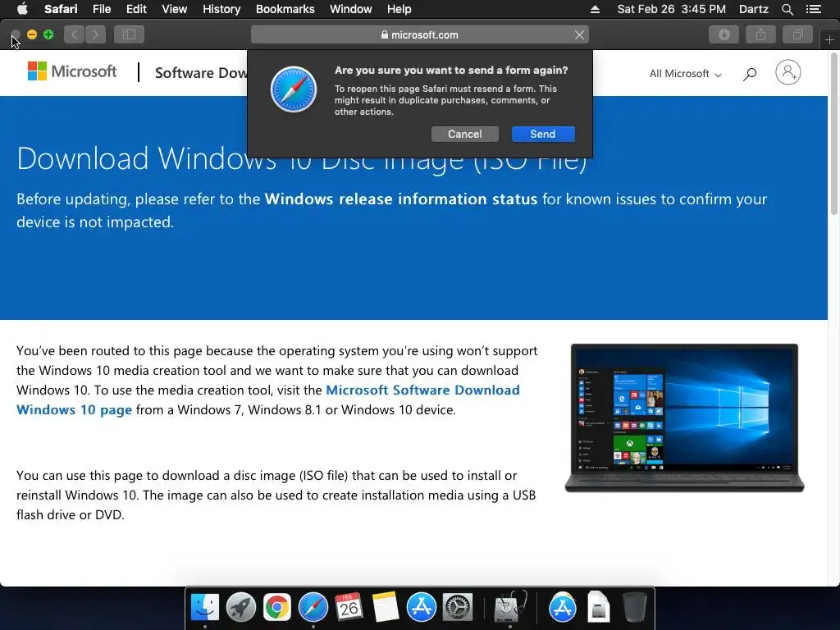The width and height of the screenshot is (840, 630).
Task: Open Launchpad rocket icon in Dock
Action: tap(240, 607)
